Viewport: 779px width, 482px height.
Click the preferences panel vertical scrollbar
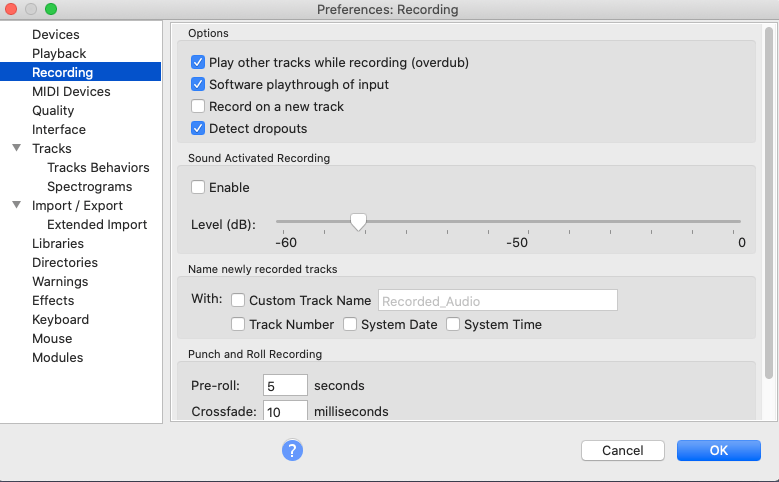(x=769, y=203)
